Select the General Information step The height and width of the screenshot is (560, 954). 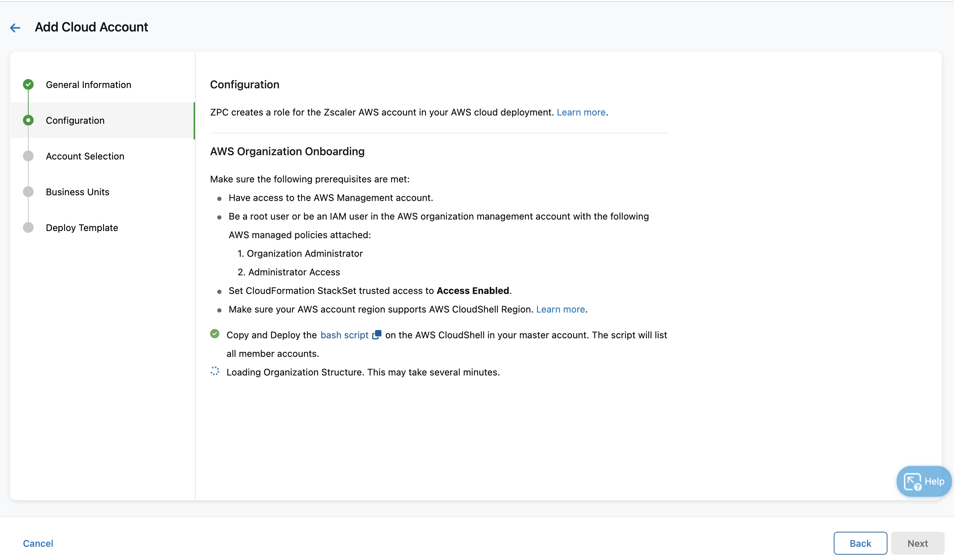(89, 84)
